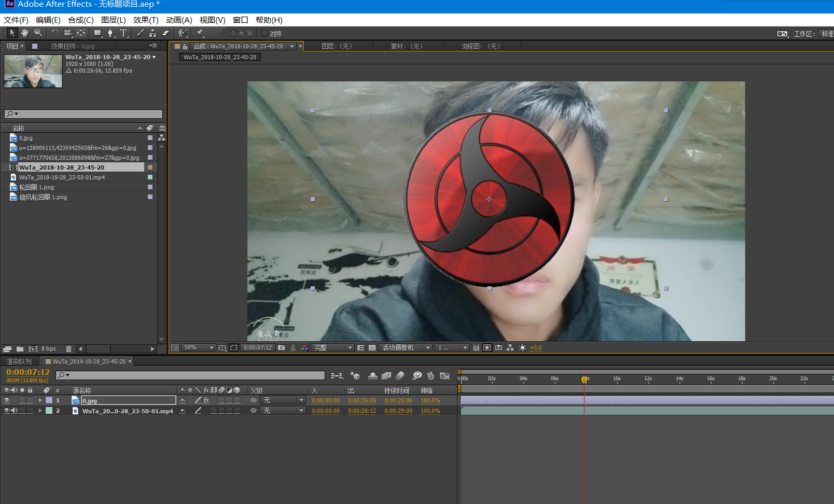Open parent dropdown for 0.jpg layer
This screenshot has width=834, height=504.
click(283, 400)
